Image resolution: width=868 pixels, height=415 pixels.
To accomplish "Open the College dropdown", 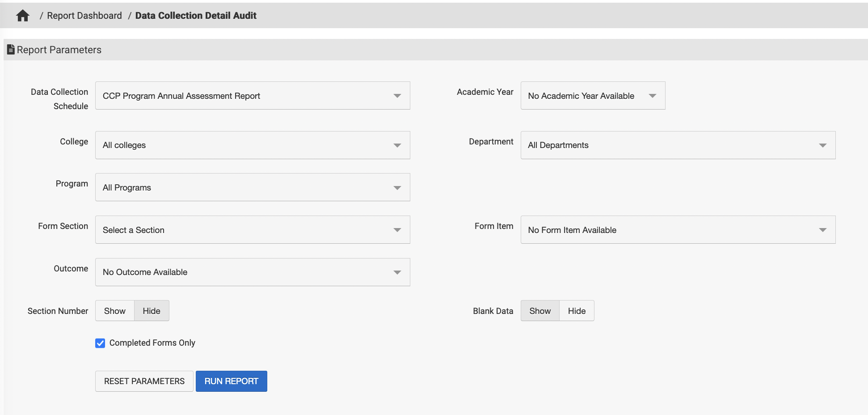I will [x=252, y=145].
